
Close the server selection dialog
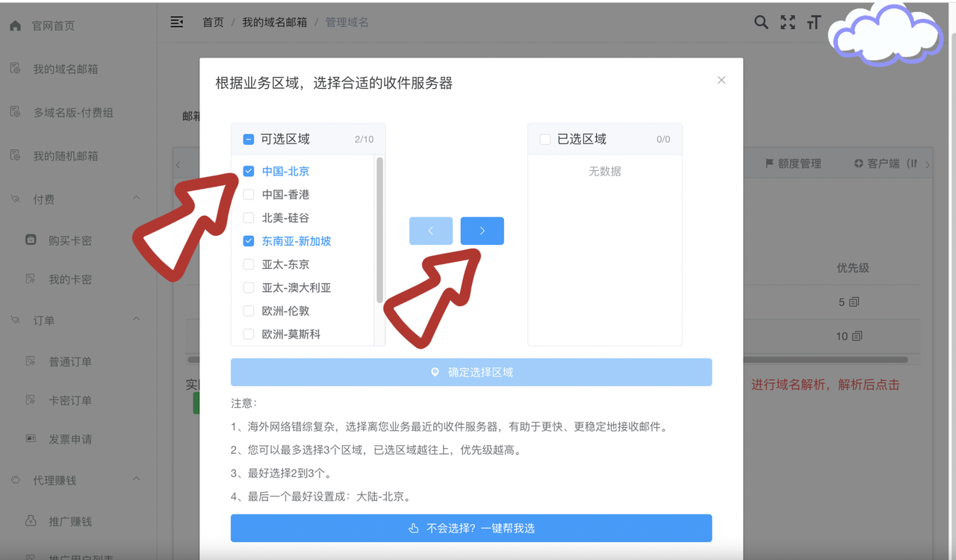[721, 80]
